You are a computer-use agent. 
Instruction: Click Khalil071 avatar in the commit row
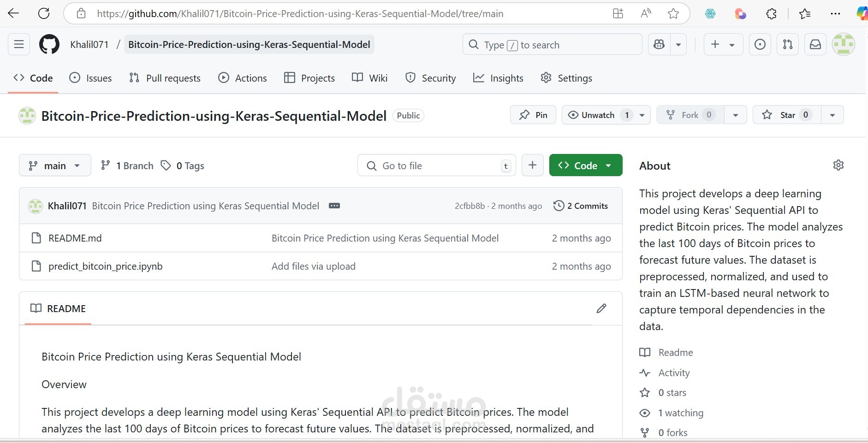(36, 206)
